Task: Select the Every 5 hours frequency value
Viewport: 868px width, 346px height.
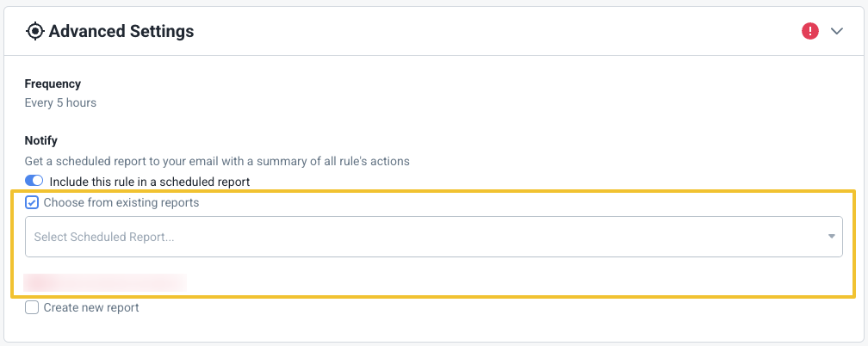Action: point(60,103)
